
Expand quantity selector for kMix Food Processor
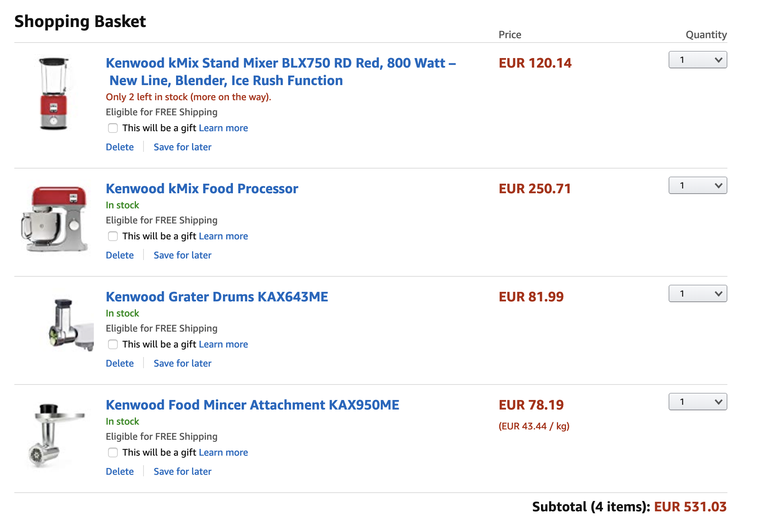coord(698,185)
